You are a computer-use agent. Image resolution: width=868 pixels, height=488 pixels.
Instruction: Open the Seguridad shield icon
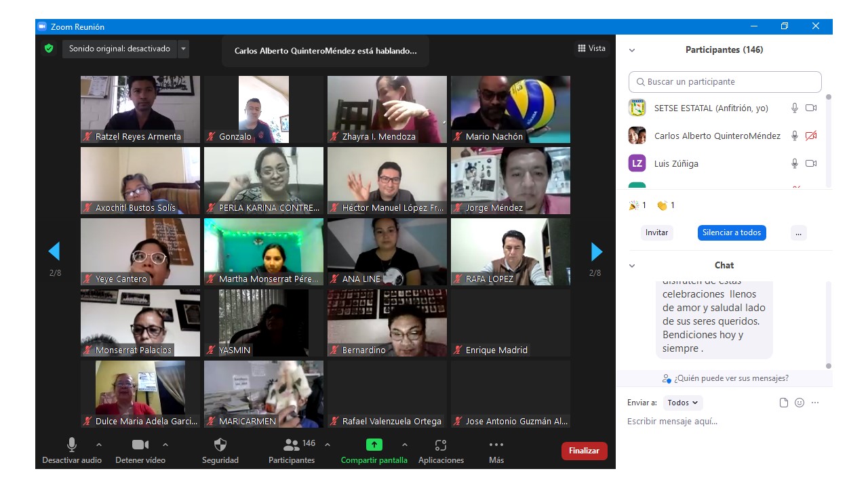pos(220,445)
